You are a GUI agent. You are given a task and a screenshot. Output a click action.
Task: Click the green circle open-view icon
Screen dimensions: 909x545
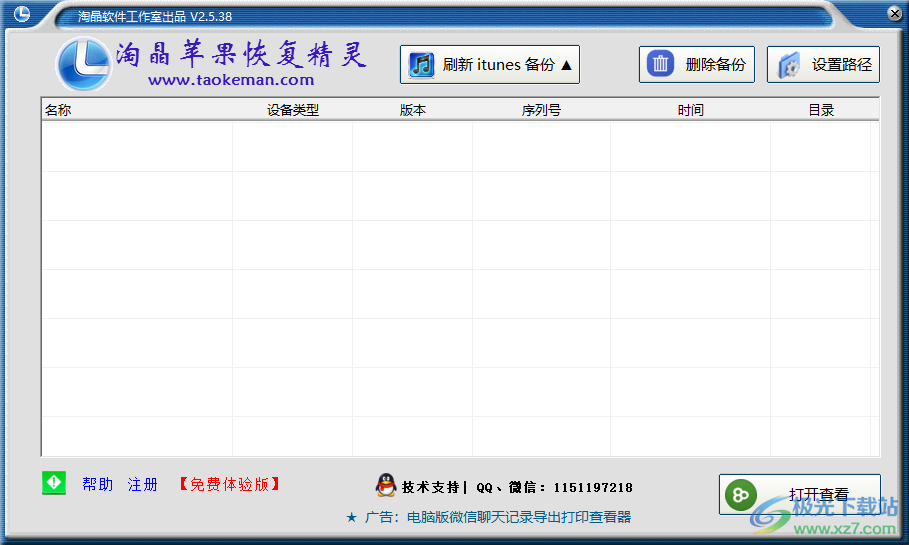pyautogui.click(x=740, y=495)
